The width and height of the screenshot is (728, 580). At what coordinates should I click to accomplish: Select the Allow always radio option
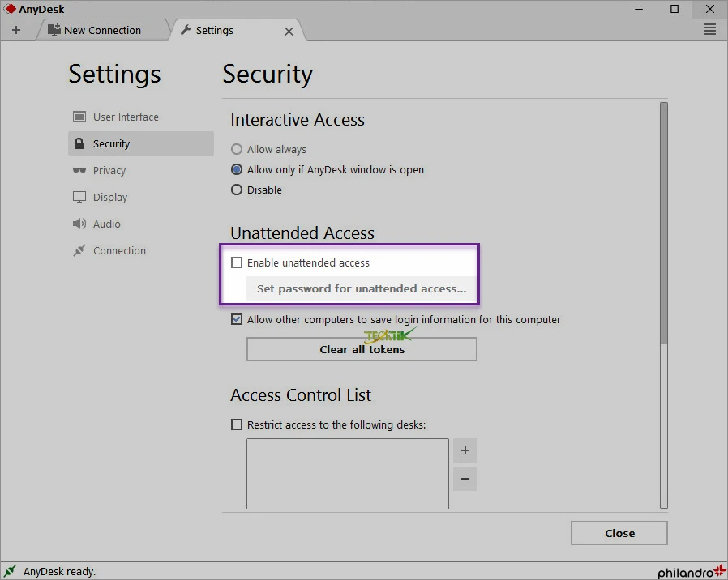click(x=237, y=149)
